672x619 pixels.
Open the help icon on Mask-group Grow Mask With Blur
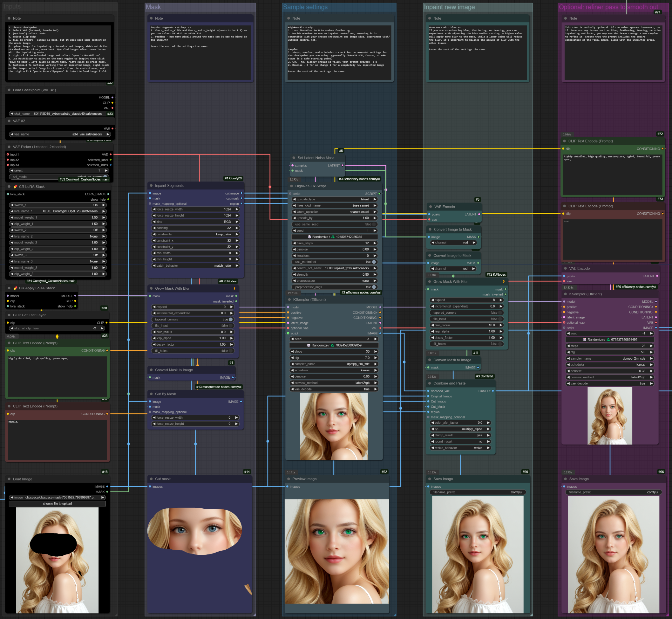click(234, 288)
